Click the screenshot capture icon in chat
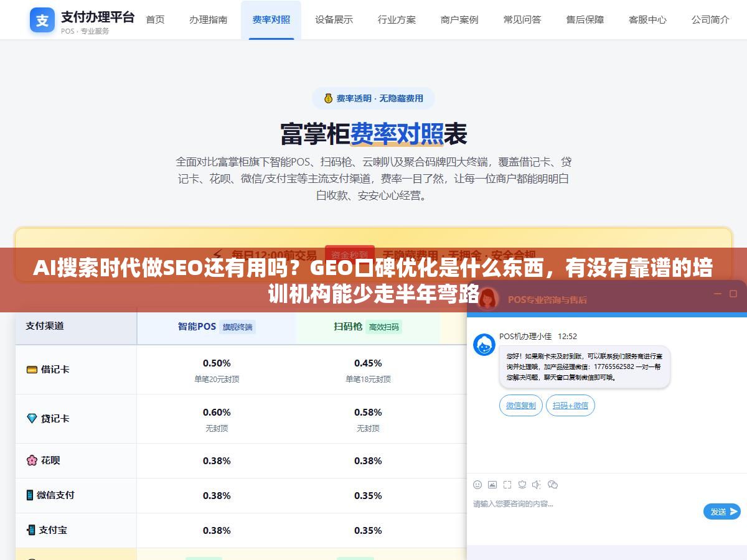Viewport: 747px width, 560px height. coord(507,485)
